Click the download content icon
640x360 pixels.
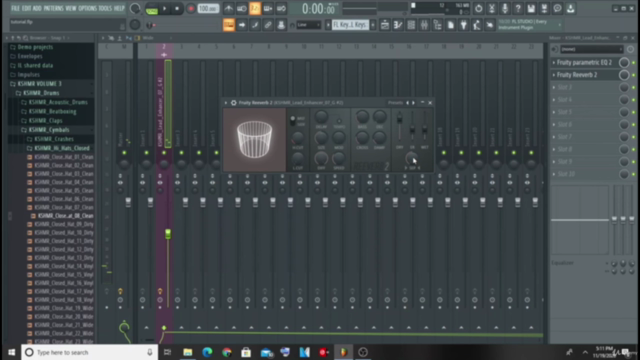(x=571, y=8)
